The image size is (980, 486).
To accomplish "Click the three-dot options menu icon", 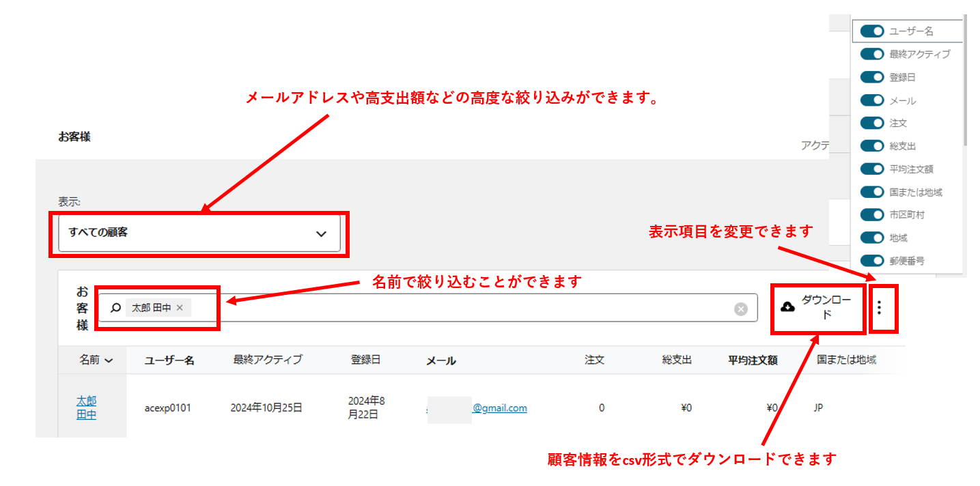I will click(879, 308).
